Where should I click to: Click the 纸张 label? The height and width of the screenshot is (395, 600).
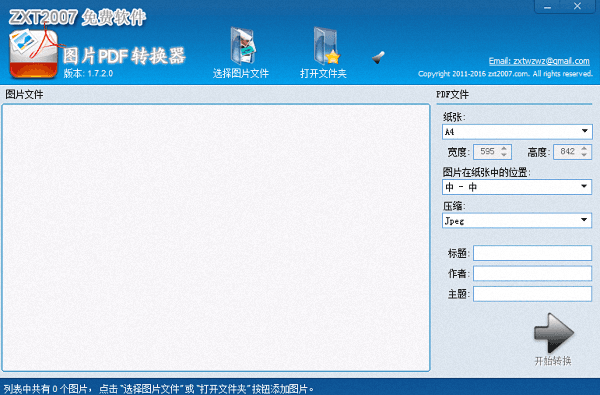click(x=454, y=117)
